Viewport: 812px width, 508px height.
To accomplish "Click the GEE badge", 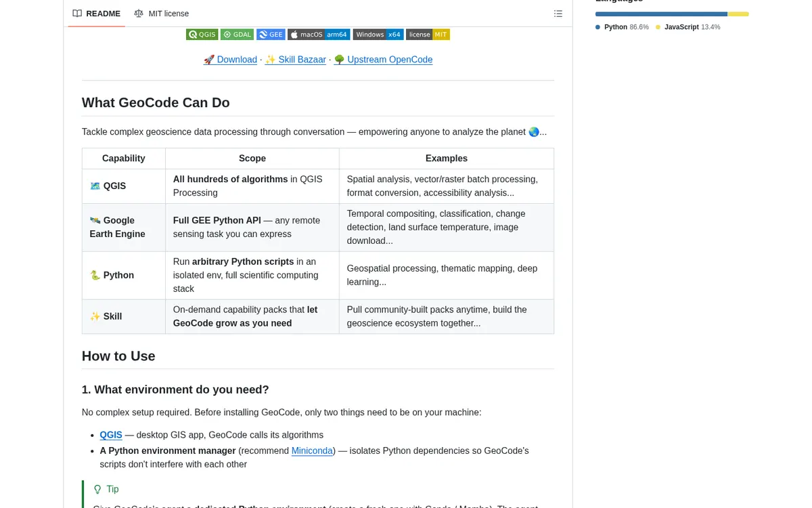I will (x=271, y=35).
